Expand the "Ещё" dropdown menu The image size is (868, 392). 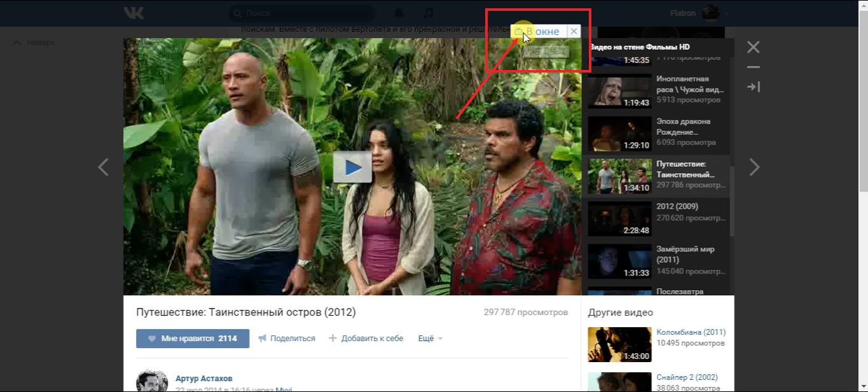[x=431, y=339]
